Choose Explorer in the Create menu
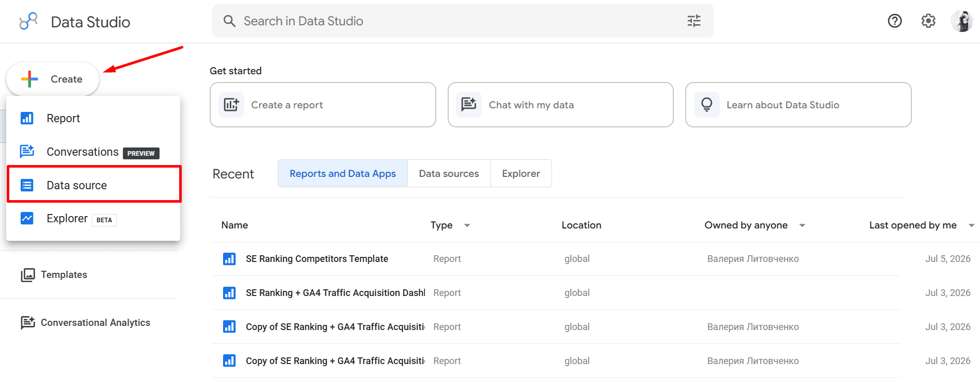 pos(93,218)
